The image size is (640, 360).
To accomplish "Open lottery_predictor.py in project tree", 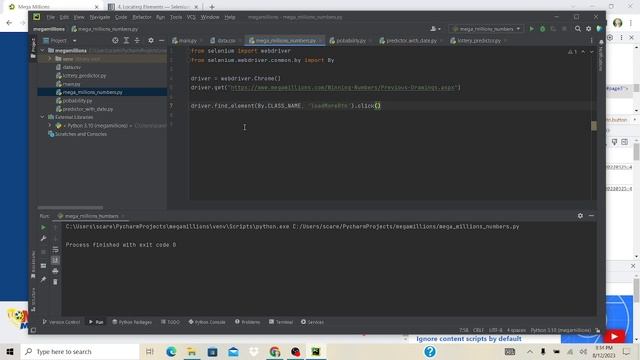I will 84,76.
